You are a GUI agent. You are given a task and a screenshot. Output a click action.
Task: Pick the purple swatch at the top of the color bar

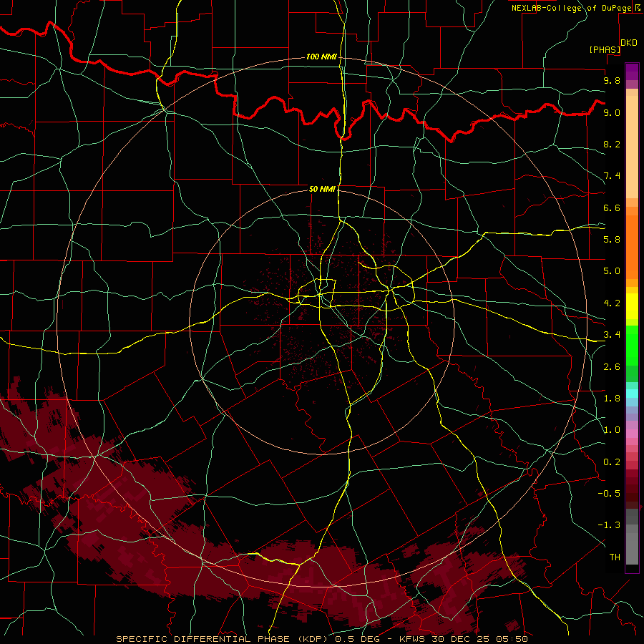point(632,72)
